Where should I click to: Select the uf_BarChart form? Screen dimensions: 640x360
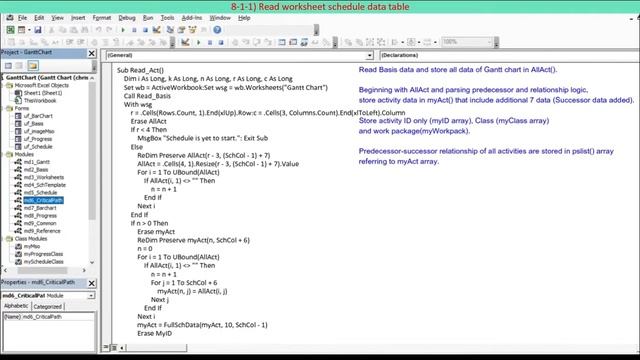(x=38, y=116)
